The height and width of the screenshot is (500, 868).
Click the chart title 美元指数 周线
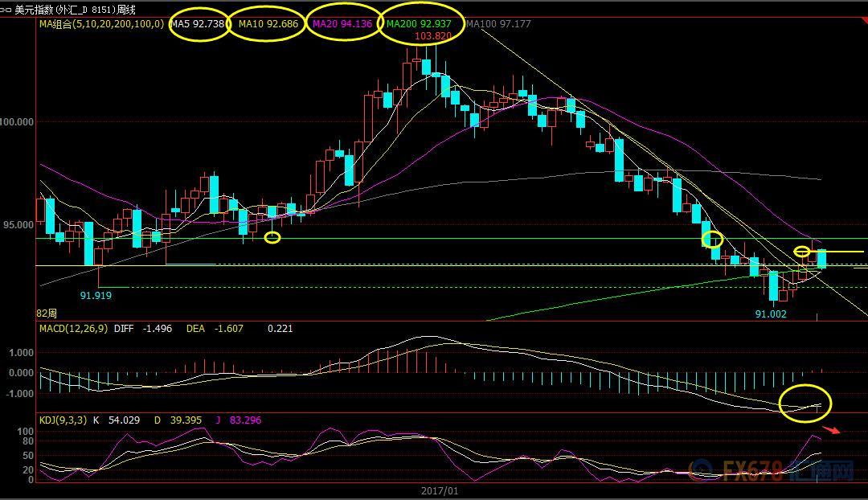coord(75,10)
